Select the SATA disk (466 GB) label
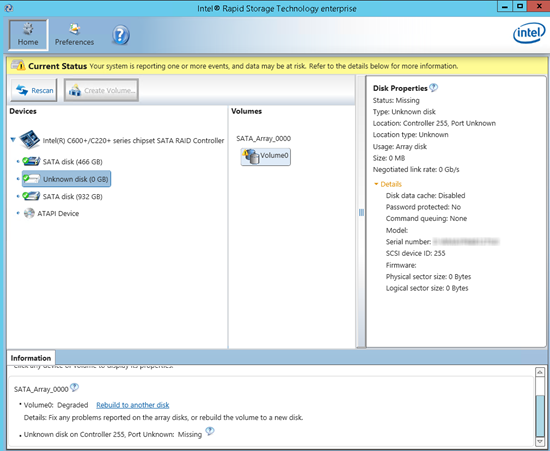This screenshot has height=451, width=550. coord(73,162)
